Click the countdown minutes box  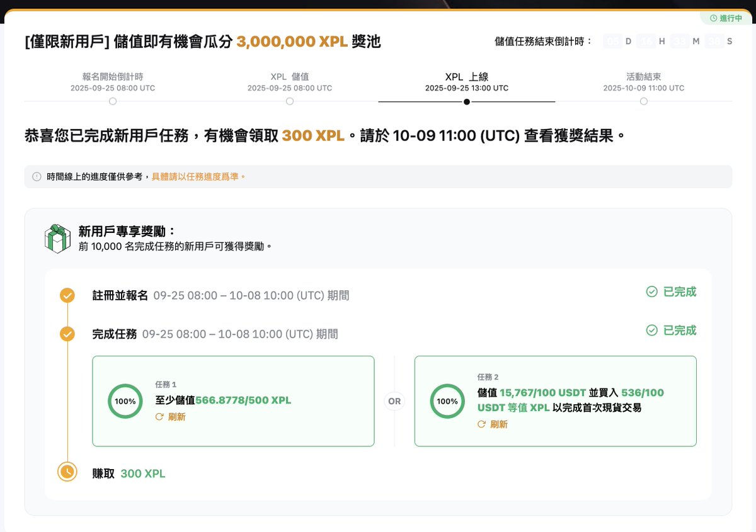click(680, 42)
